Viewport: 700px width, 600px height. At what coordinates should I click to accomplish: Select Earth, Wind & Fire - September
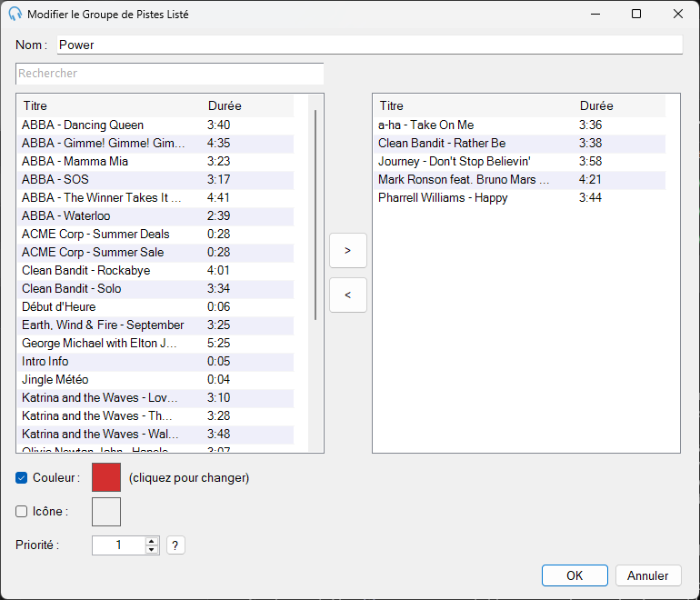click(155, 325)
